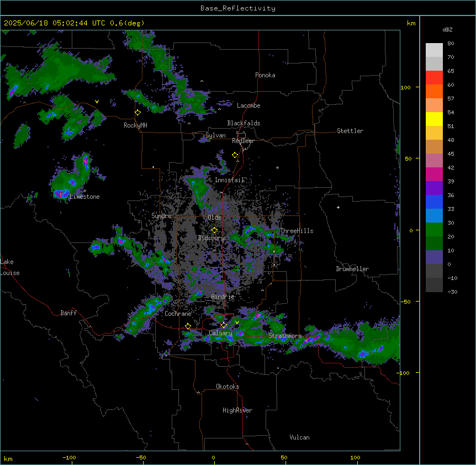Screen dimensions: 476x465
Task: Click the yellow diamond marker south of RedDeer
Action: (x=235, y=155)
